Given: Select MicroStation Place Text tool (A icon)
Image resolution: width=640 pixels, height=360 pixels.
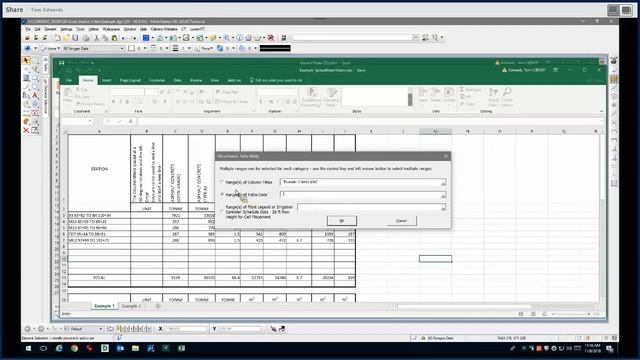Looking at the screenshot, I should tap(35, 96).
